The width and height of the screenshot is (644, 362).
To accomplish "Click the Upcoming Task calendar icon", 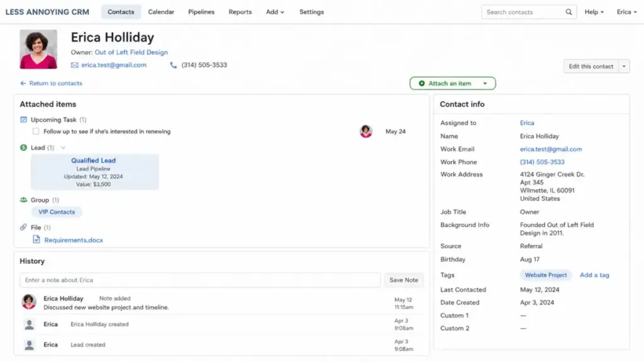I will pyautogui.click(x=23, y=119).
